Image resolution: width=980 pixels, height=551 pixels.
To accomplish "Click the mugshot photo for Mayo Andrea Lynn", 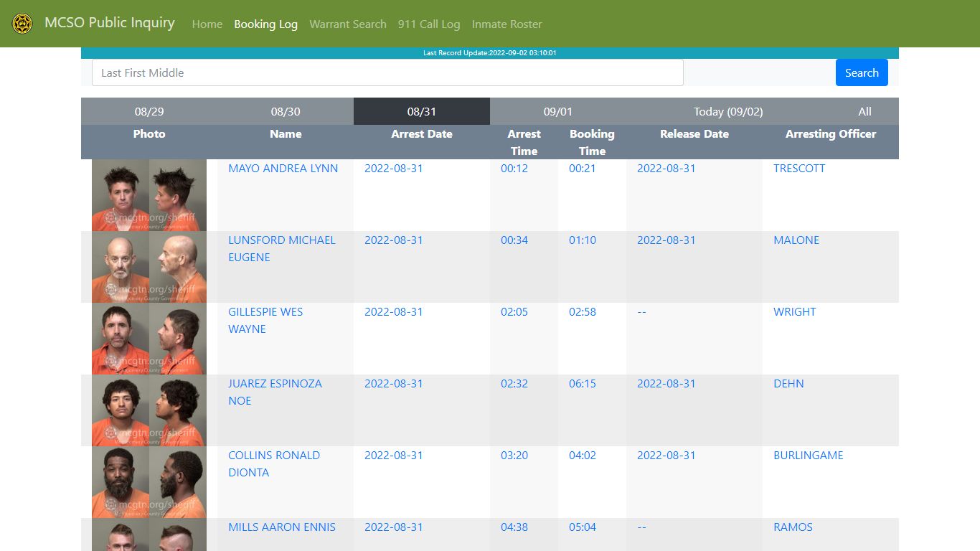I will tap(149, 195).
